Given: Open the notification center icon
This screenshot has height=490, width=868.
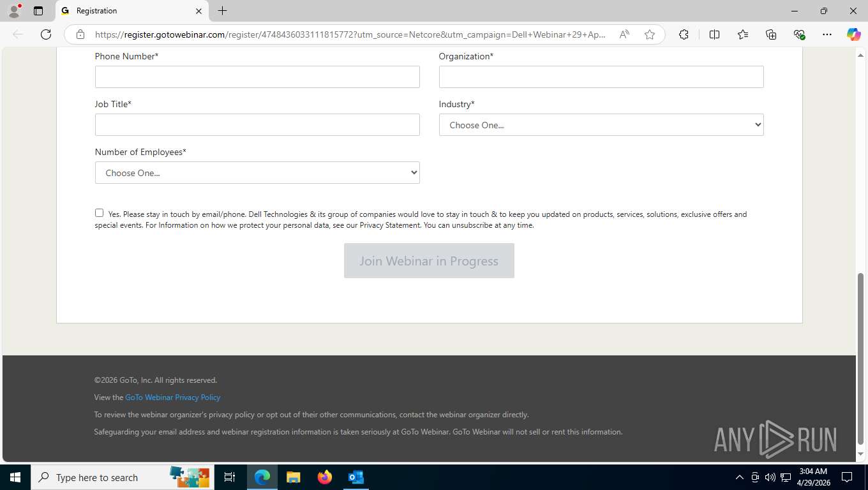Looking at the screenshot, I should (847, 477).
